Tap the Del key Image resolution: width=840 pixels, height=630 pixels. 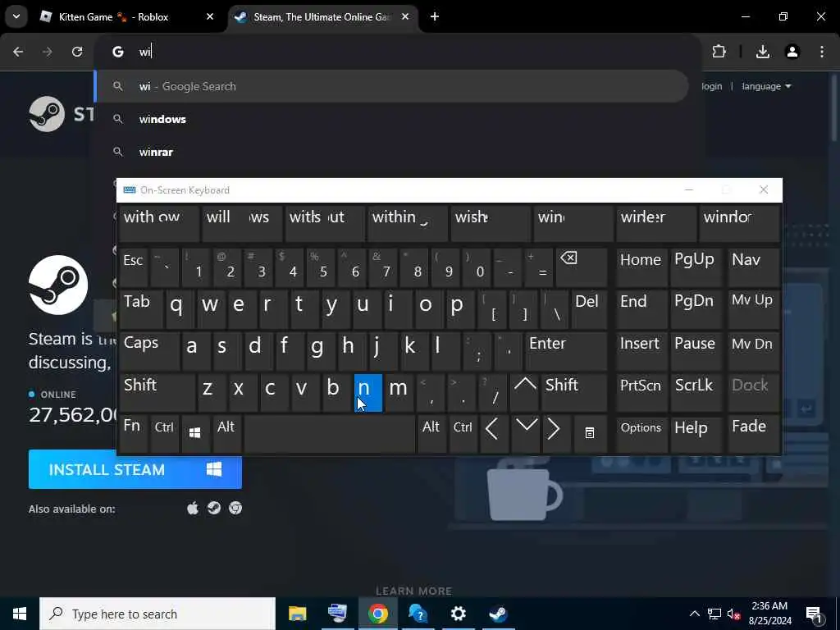[x=589, y=309]
